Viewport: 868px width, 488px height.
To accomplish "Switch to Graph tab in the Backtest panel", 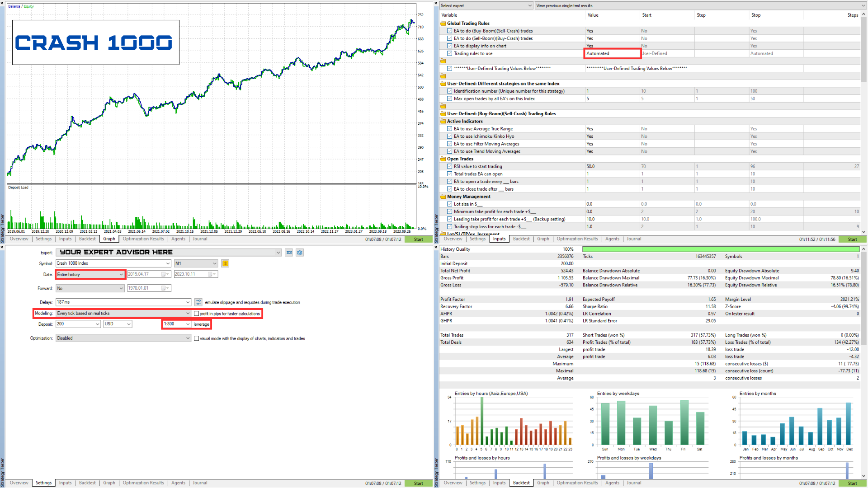I will coord(543,483).
